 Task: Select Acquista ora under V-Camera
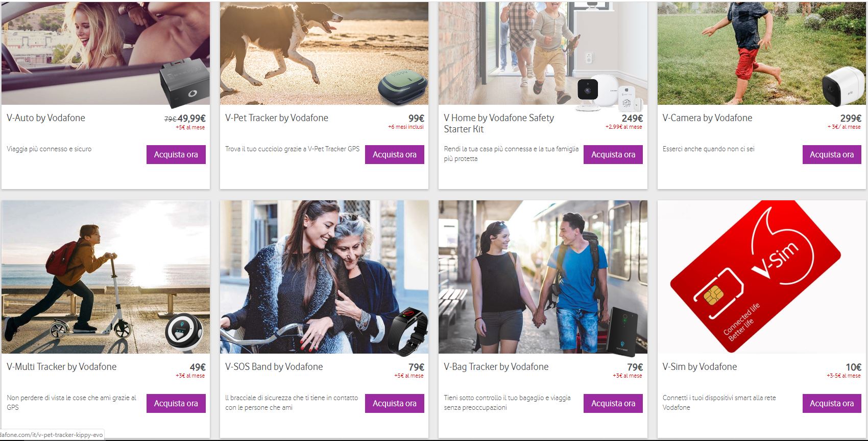pos(832,154)
